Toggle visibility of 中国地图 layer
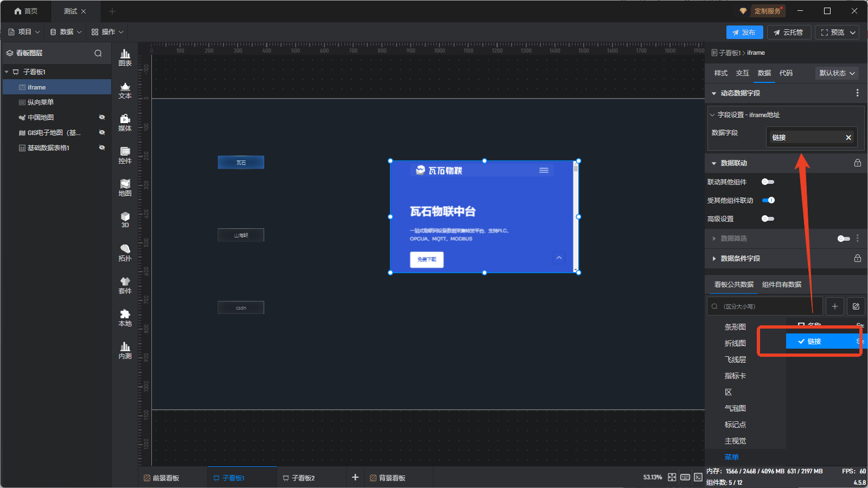Screen dimensions: 868x488 pos(101,117)
